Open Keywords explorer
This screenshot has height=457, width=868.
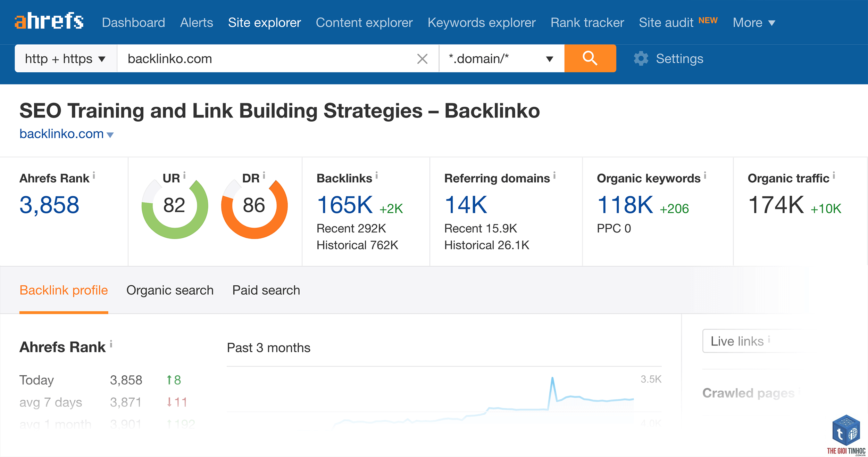pyautogui.click(x=482, y=23)
